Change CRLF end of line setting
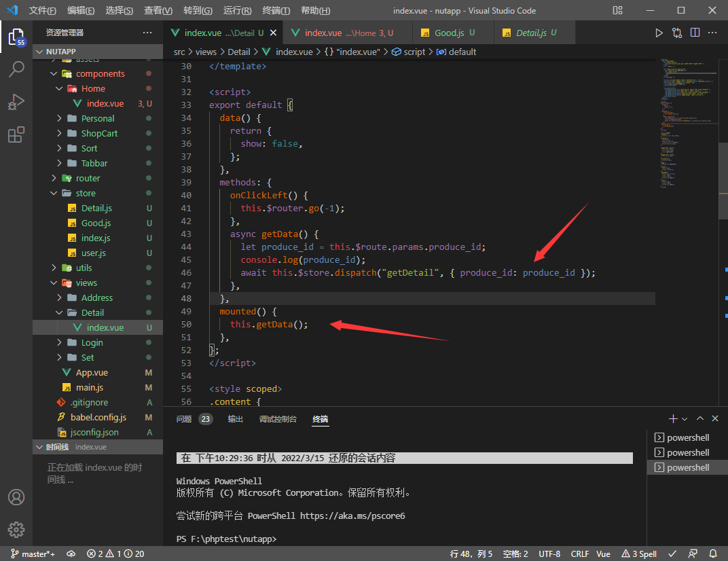Screen dimensions: 728x561 coord(579,554)
